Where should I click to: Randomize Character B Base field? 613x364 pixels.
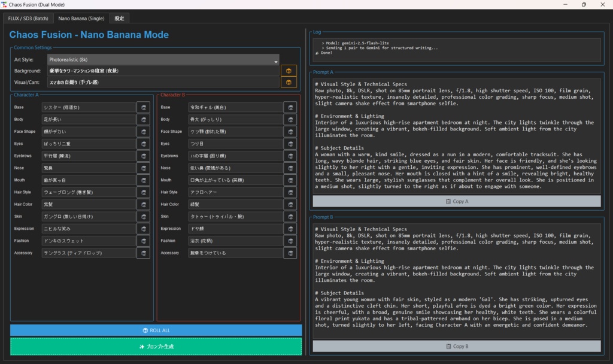tap(290, 108)
